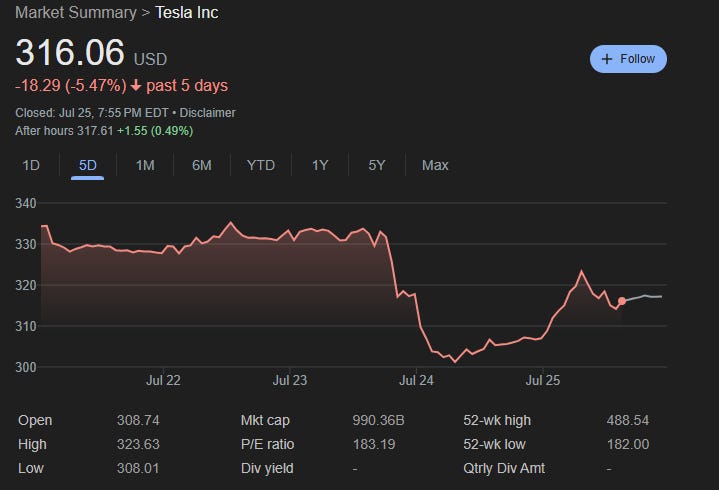
Task: Click the After hours 317.61 text
Action: tap(64, 131)
